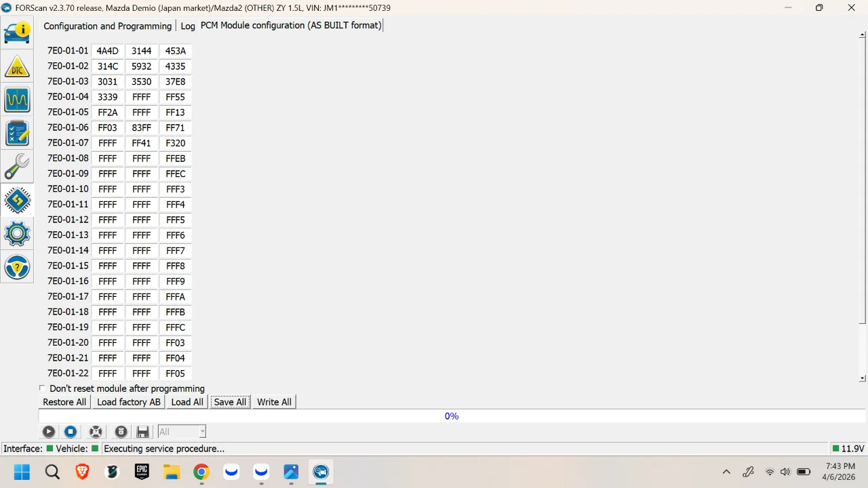Stop the running service procedure

[70, 432]
